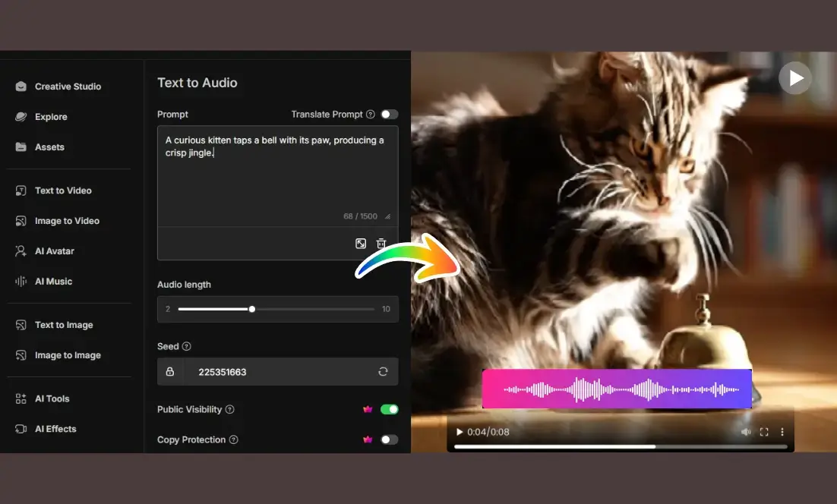Viewport: 837px width, 504px height.
Task: Open the Image to Video tool
Action: (x=66, y=220)
